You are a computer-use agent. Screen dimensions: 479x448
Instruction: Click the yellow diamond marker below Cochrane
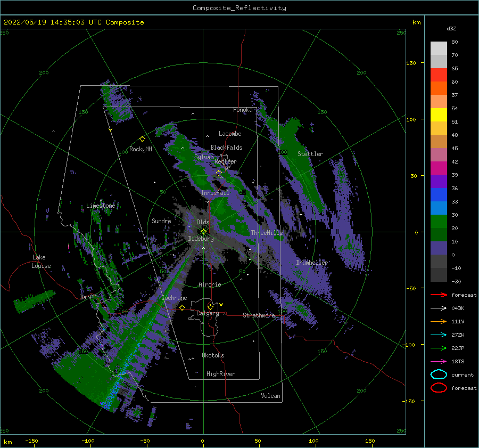coord(183,307)
